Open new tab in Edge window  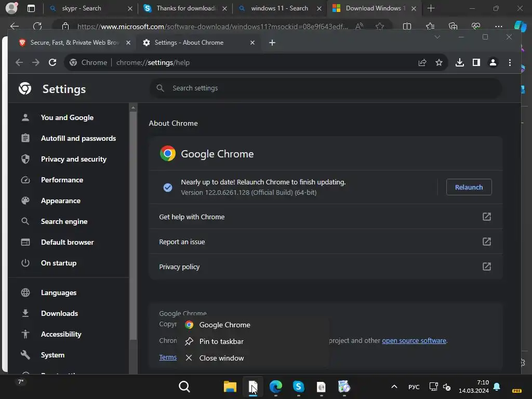pos(431,8)
